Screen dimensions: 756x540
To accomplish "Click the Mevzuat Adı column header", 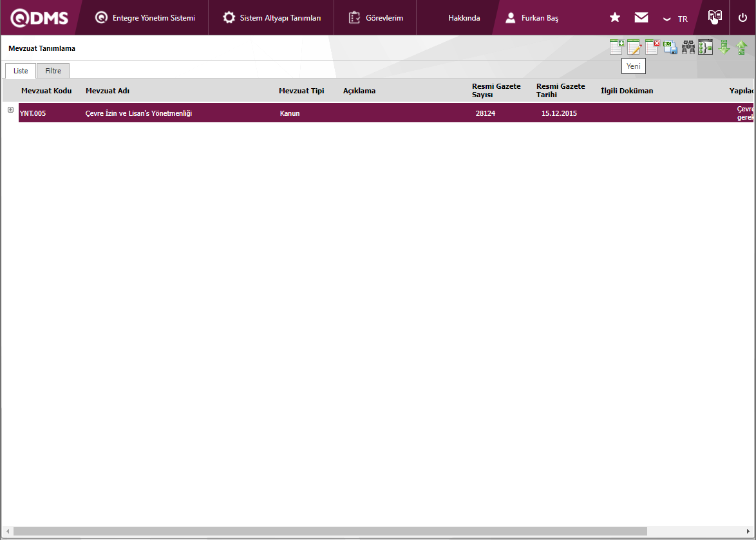I will 108,91.
